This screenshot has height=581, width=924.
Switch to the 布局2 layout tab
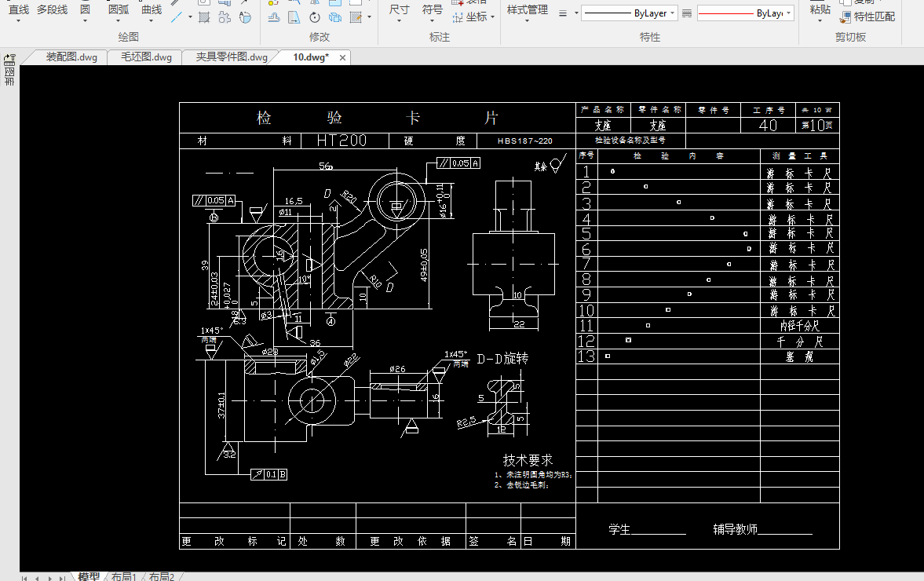[162, 576]
